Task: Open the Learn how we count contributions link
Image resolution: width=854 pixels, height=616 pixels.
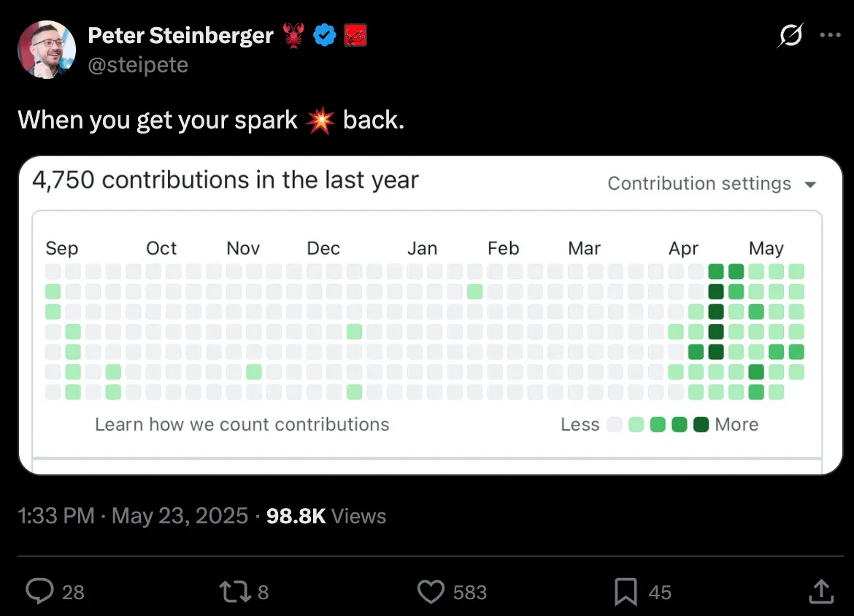Action: click(242, 424)
